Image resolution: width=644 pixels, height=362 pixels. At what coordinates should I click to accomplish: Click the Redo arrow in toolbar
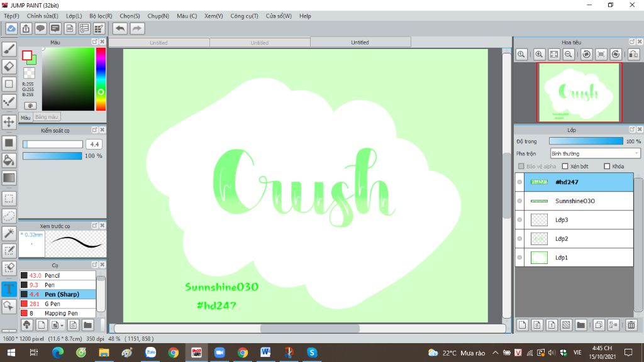click(137, 28)
